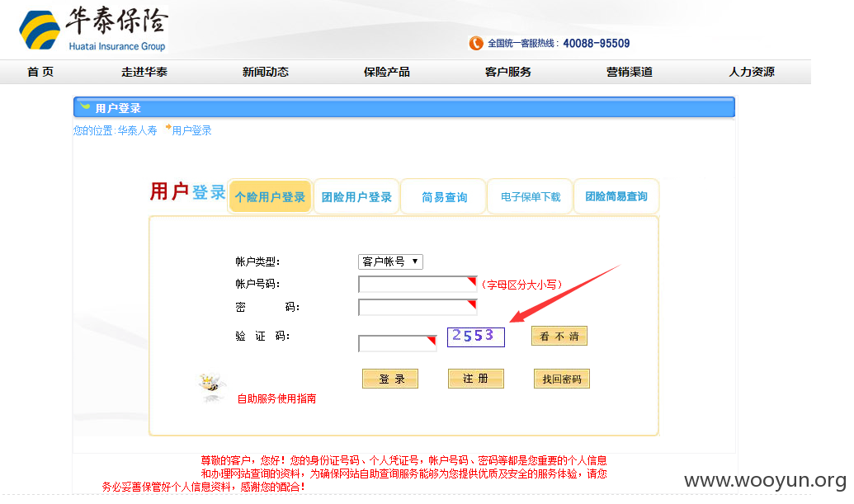Open the 新闻动态 menu item
This screenshot has height=504, width=854.
pos(265,72)
